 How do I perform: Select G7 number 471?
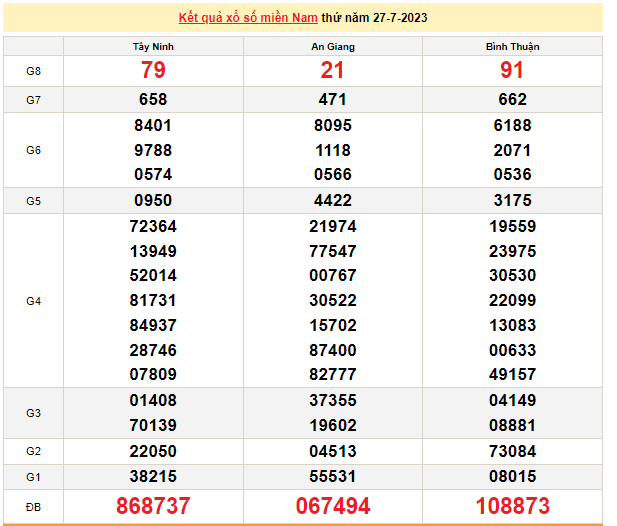(333, 99)
